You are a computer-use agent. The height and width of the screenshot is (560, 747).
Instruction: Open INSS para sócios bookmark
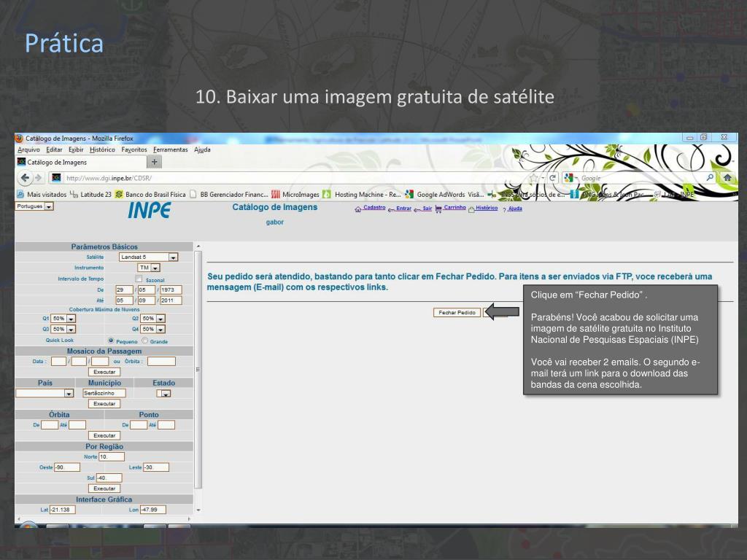527,194
